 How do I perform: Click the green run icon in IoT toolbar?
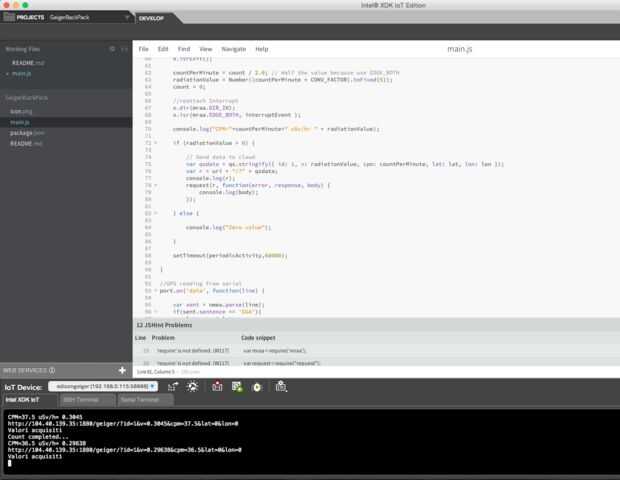coord(237,387)
